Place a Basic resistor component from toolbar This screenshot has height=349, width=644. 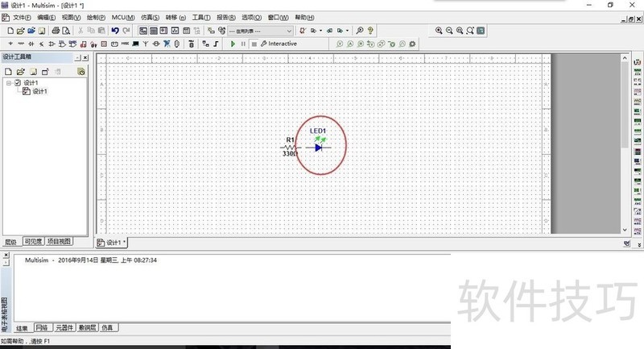pyautogui.click(x=21, y=44)
